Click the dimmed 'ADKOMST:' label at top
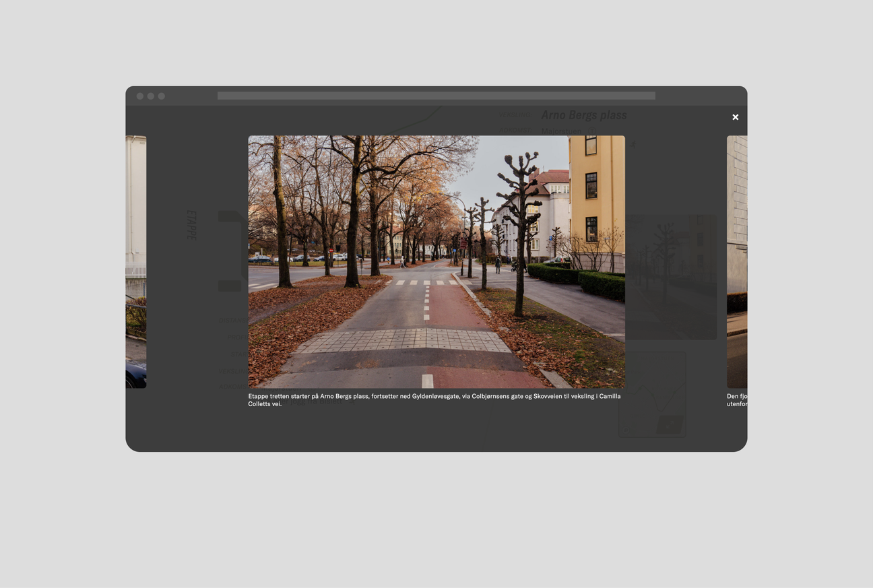 (x=515, y=131)
